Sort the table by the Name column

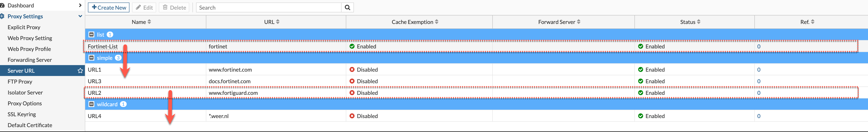[x=149, y=22]
